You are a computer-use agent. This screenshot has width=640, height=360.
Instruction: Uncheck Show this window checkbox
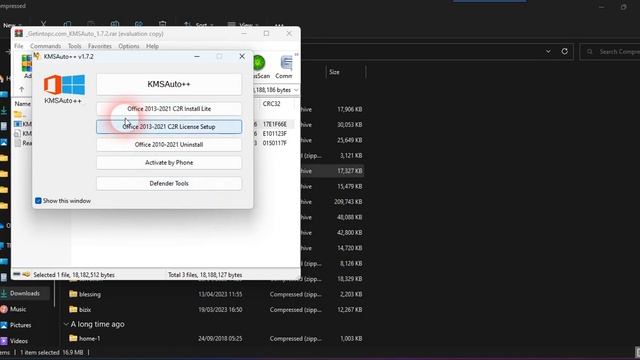coord(38,201)
